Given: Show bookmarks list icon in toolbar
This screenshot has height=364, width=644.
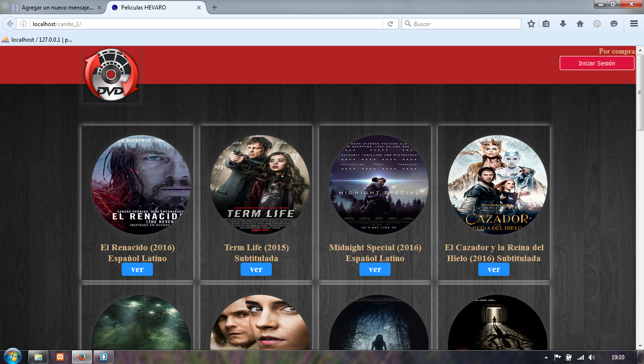Looking at the screenshot, I should tap(546, 24).
